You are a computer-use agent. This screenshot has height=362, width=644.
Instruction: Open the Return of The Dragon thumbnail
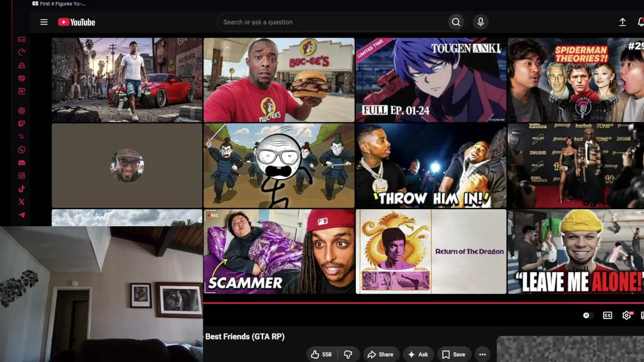[431, 251]
